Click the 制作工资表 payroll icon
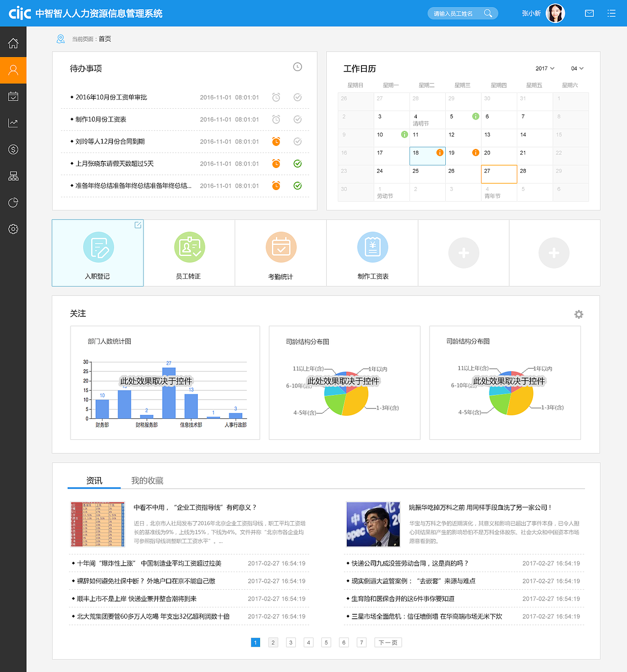 (372, 247)
